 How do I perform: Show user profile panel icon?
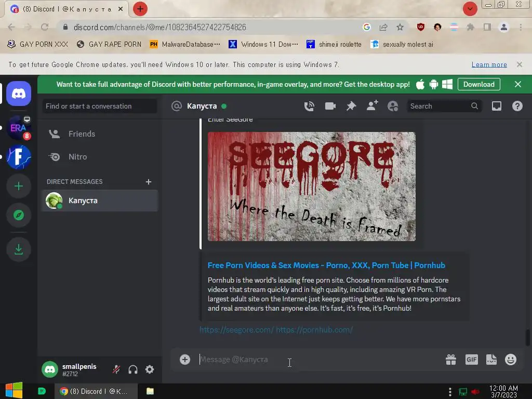[393, 106]
